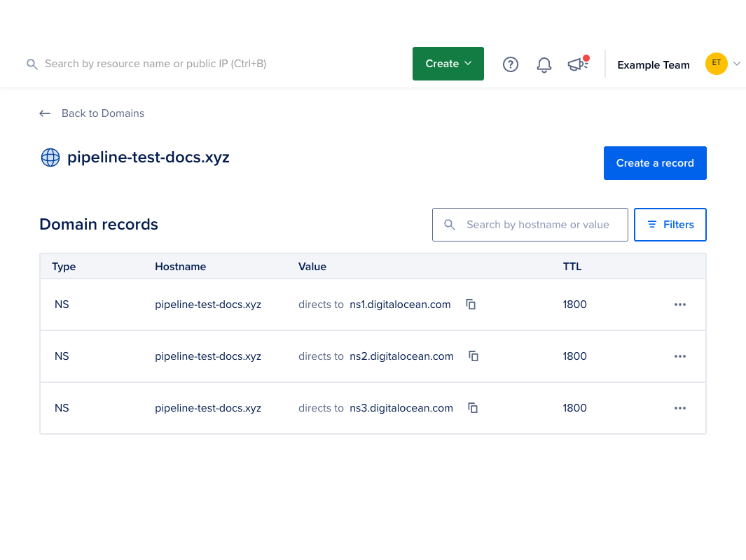
Task: Click the globe icon beside the domain name
Action: point(50,157)
